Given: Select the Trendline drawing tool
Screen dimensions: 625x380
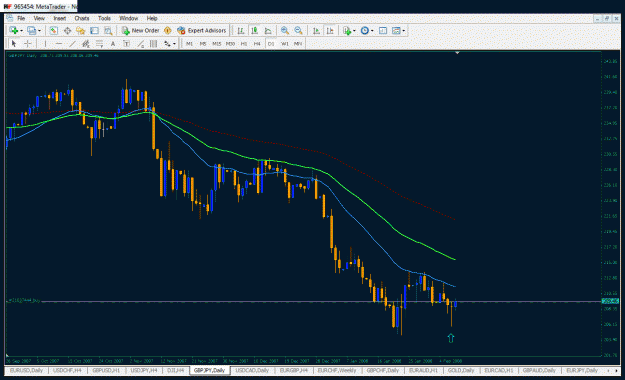Looking at the screenshot, I should click(72, 43).
